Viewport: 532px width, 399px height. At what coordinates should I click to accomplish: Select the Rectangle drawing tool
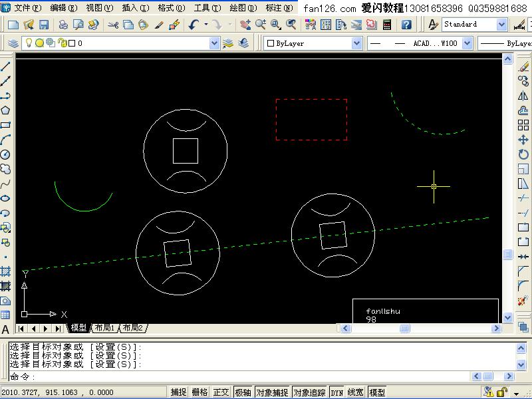(x=5, y=125)
